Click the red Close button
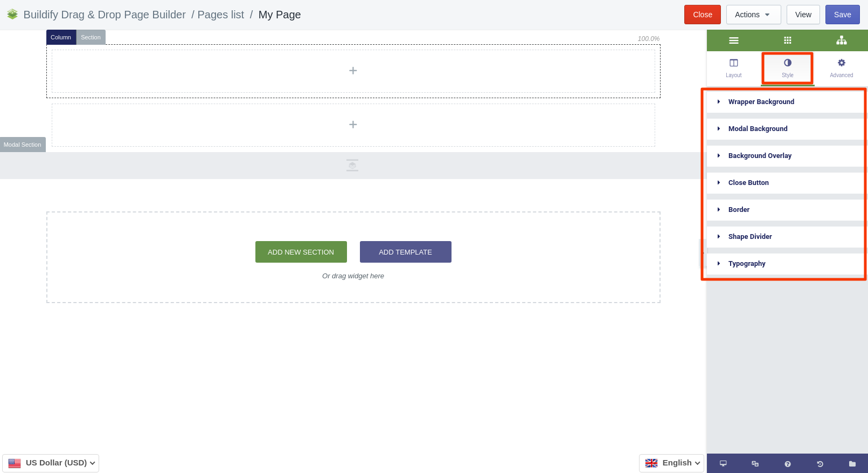Screen dimensions: 868x473 pos(703,15)
